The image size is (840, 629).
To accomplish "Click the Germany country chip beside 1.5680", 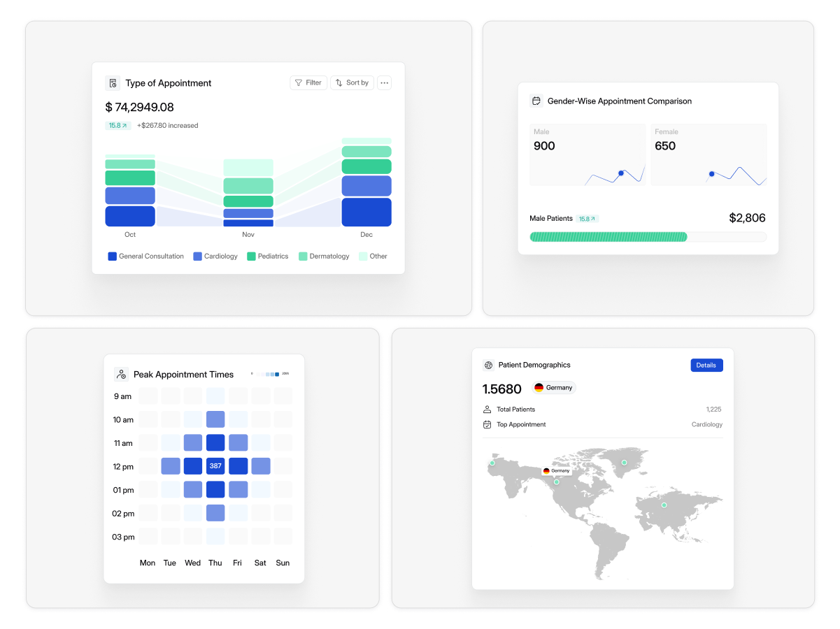I will click(553, 388).
